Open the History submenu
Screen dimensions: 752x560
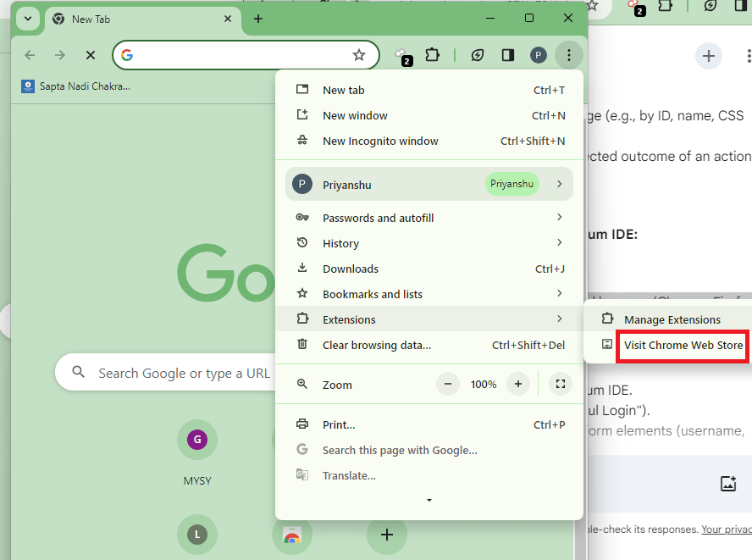429,243
